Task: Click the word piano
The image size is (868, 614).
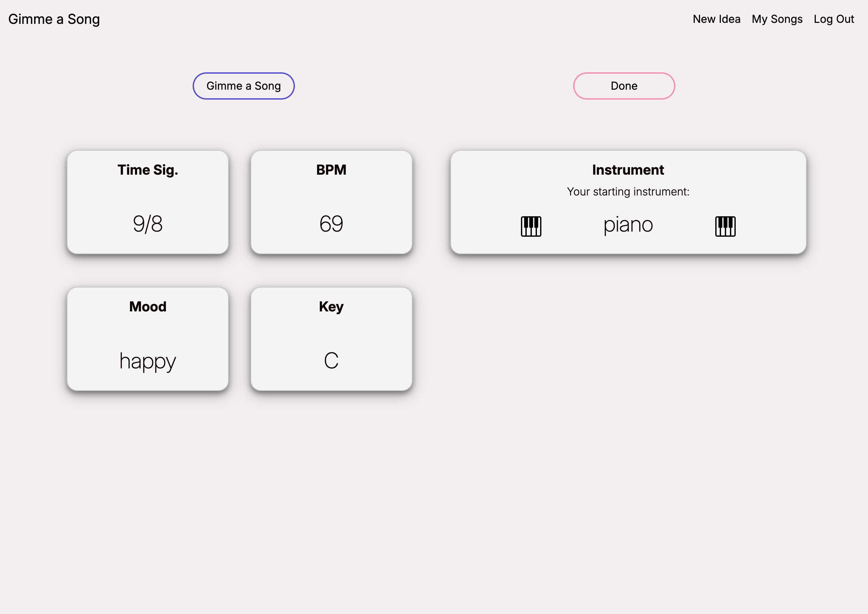Action: (628, 224)
